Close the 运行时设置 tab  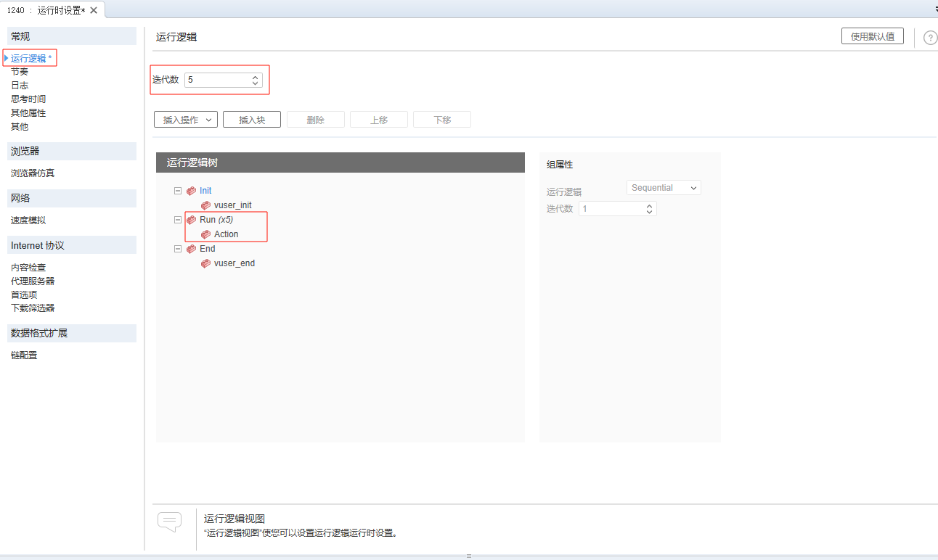(x=94, y=10)
